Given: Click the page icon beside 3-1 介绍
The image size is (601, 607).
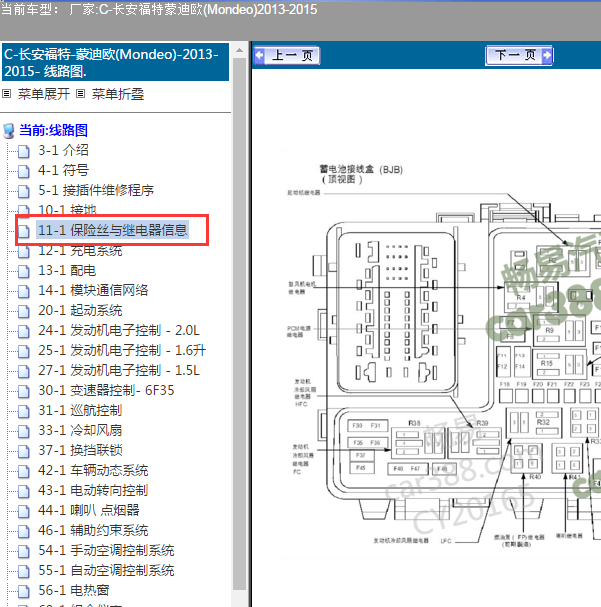Looking at the screenshot, I should click(x=24, y=151).
